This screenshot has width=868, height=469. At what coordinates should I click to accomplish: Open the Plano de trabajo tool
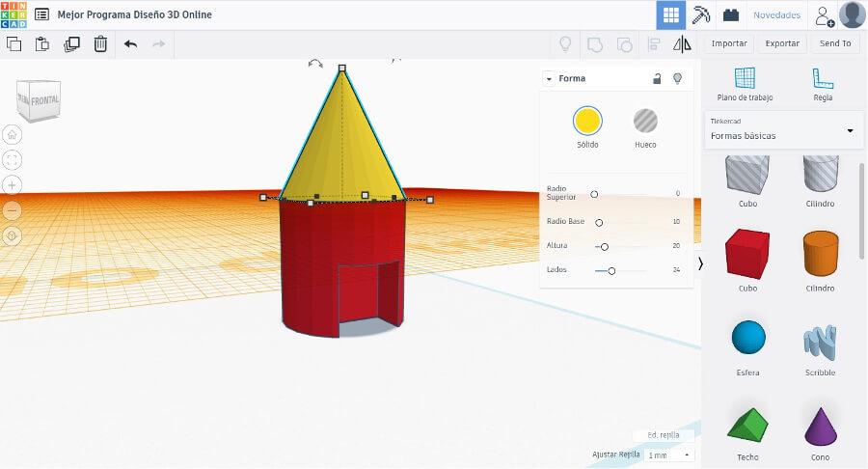[745, 84]
